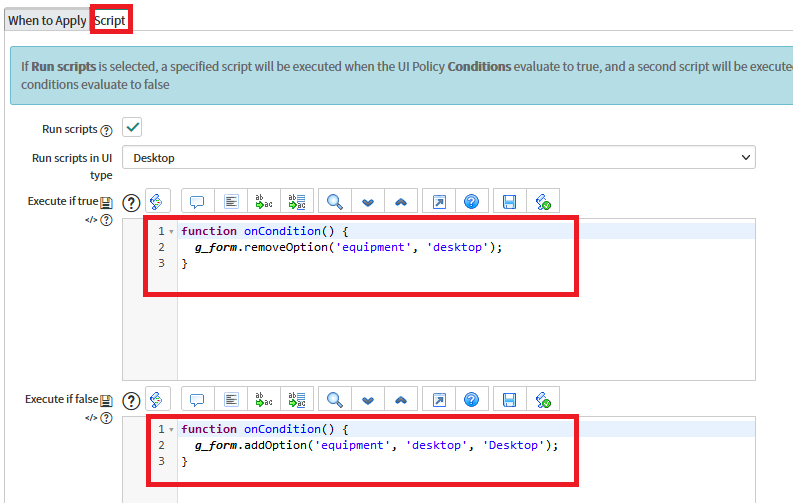Click Replace All in Execute if false toolbar
Viewport: 793px width, 503px height.
click(297, 399)
